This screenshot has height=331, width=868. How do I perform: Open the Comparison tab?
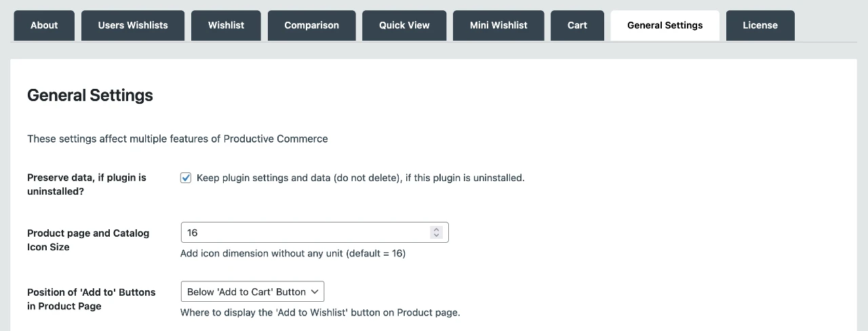point(312,25)
